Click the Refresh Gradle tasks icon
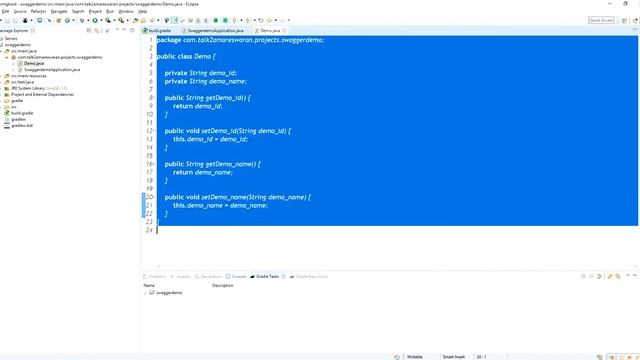 (610, 276)
